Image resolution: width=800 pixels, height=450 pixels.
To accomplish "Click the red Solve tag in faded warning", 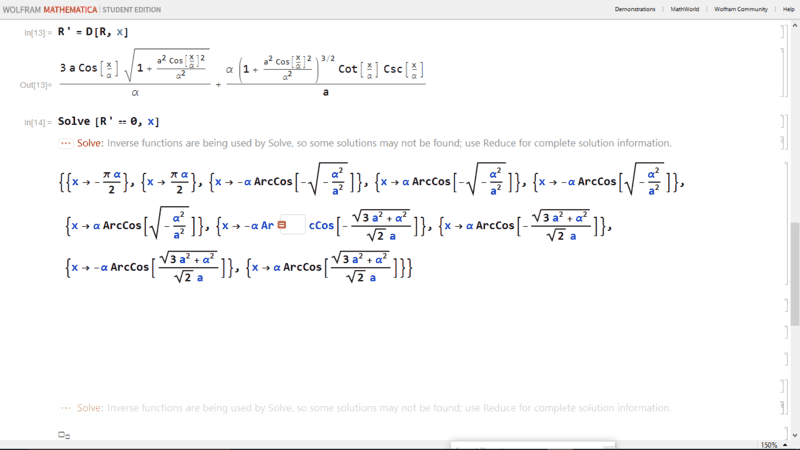I will click(90, 408).
